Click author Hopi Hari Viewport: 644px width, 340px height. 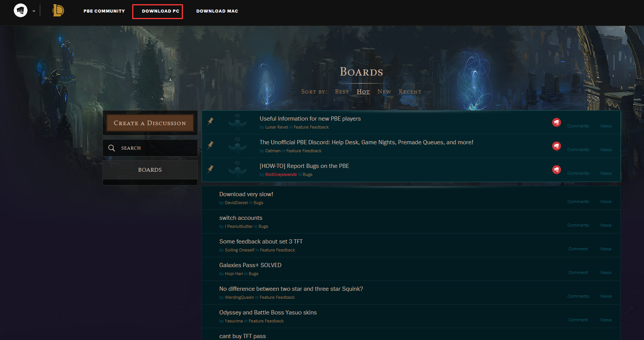[x=234, y=274]
